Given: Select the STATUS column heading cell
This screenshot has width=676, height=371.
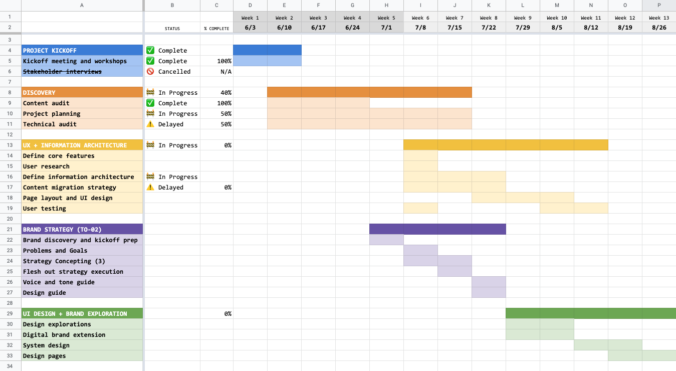Looking at the screenshot, I should (x=172, y=28).
